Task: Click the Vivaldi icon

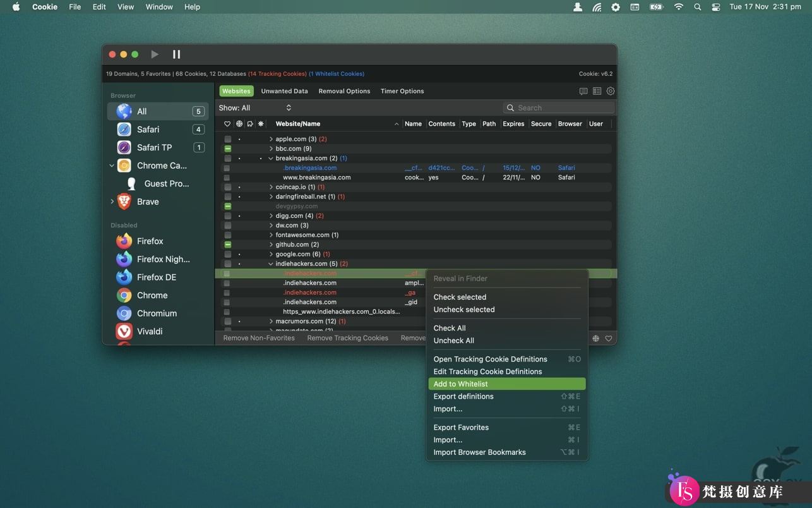Action: tap(124, 331)
